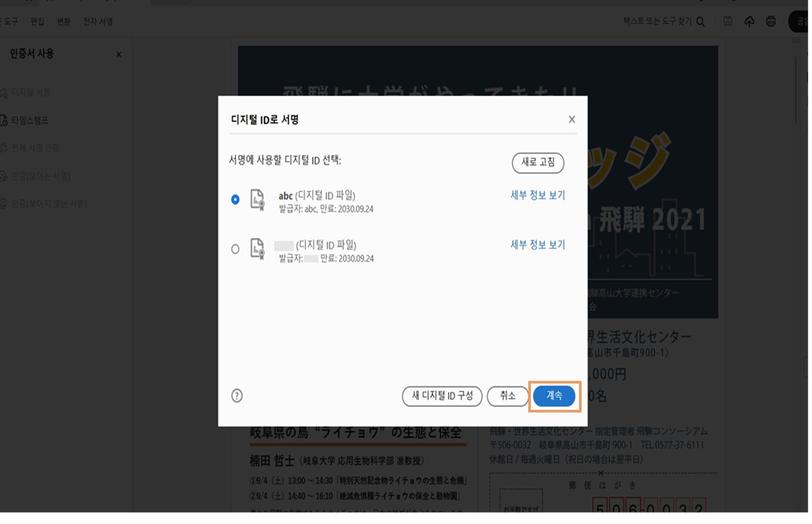The width and height of the screenshot is (812, 524).
Task: Click the save file icon in the toolbar
Action: pos(727,21)
